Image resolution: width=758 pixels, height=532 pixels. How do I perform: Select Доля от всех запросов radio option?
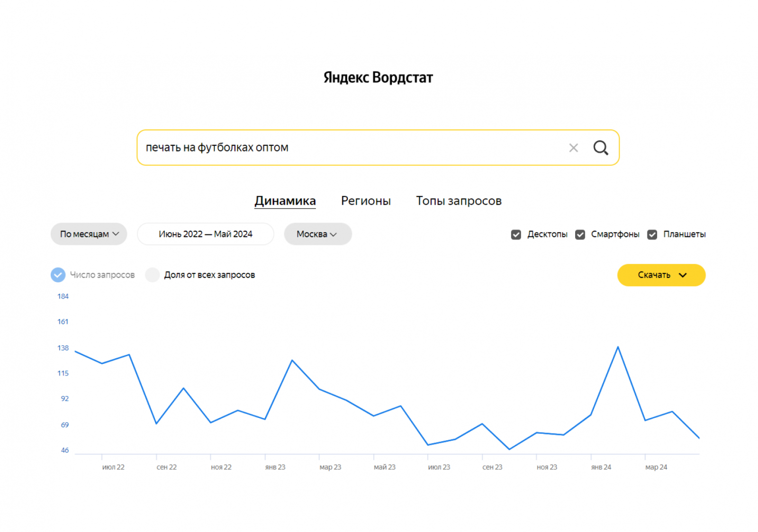click(x=153, y=275)
